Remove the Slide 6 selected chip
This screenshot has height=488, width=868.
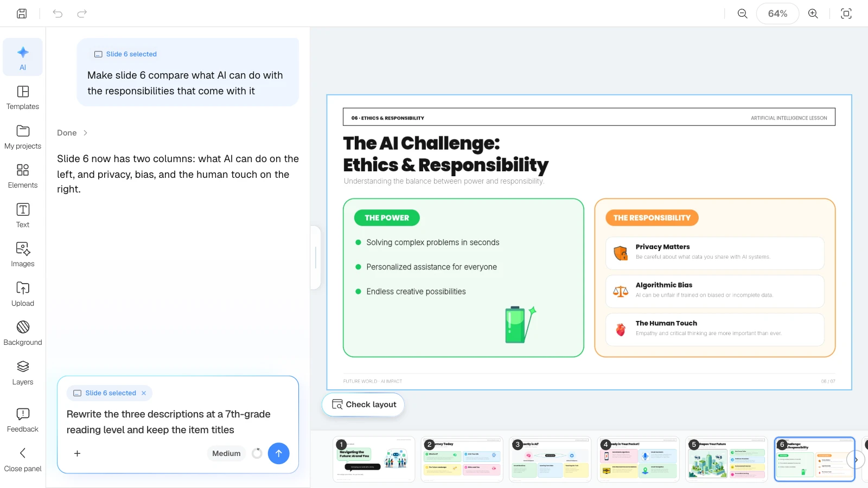pyautogui.click(x=144, y=393)
